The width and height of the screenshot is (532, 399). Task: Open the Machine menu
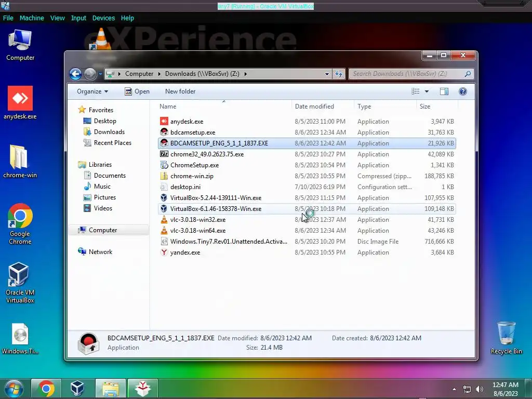32,18
